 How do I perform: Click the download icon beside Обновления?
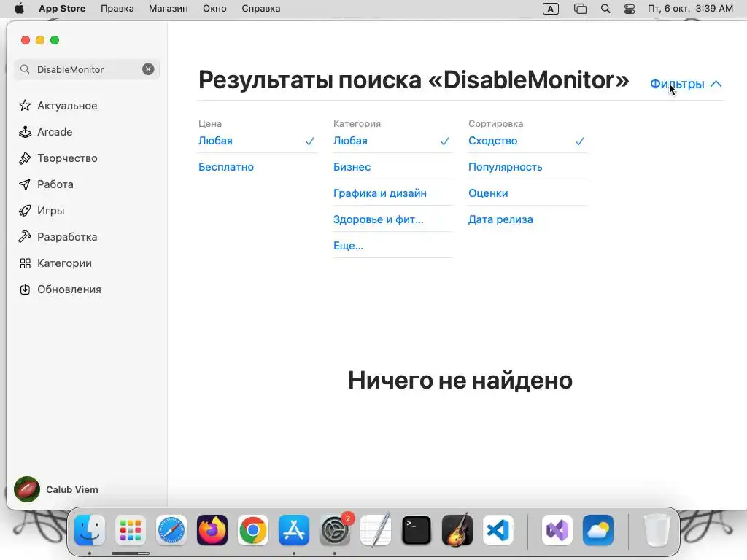(x=25, y=289)
